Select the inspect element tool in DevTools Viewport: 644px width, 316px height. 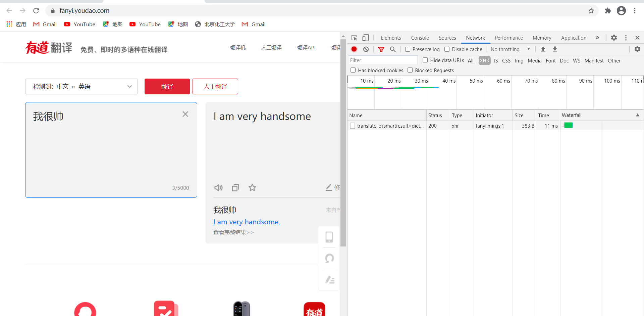coord(354,38)
